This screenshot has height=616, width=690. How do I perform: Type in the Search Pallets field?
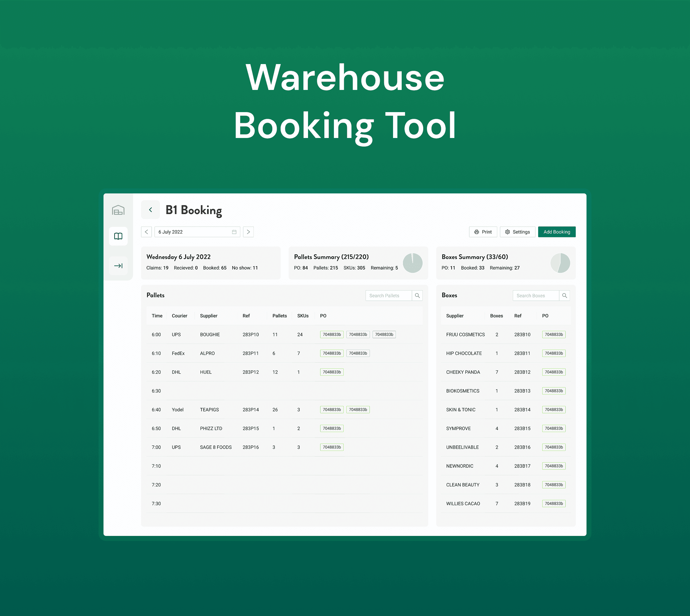388,295
